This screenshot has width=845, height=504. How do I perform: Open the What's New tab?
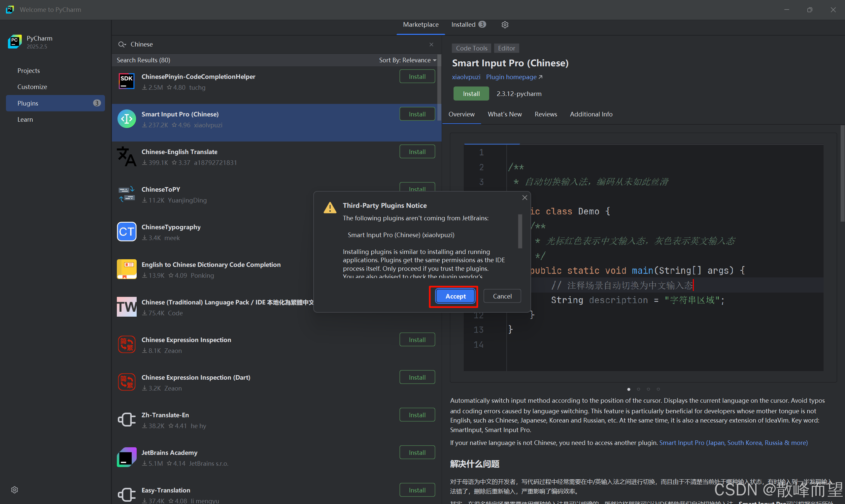[504, 114]
